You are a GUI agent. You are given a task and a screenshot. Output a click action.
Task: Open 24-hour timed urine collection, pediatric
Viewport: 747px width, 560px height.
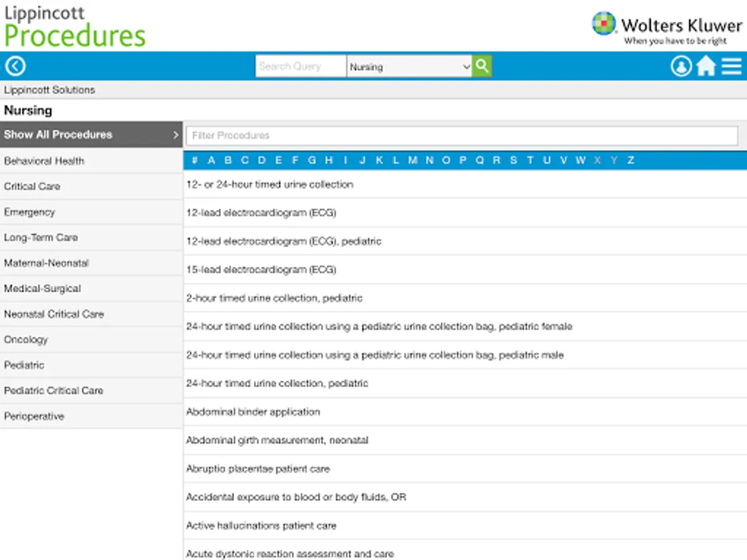(x=465, y=383)
